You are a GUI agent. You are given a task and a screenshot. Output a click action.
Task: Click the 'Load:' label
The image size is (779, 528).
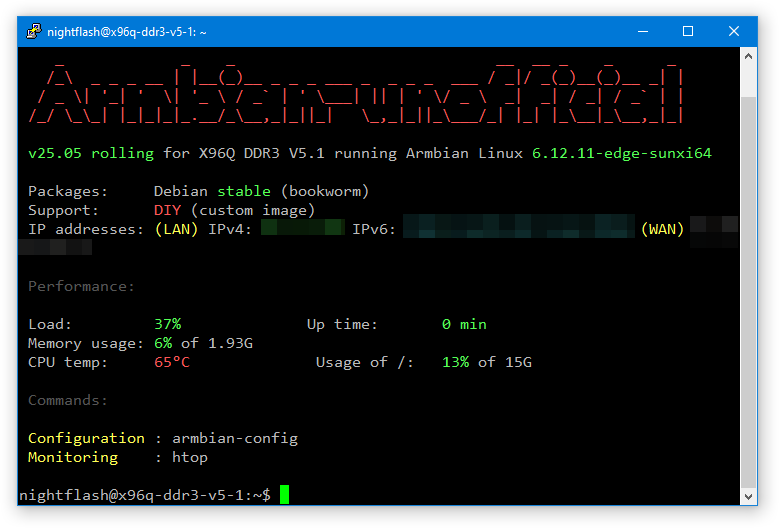(x=50, y=324)
